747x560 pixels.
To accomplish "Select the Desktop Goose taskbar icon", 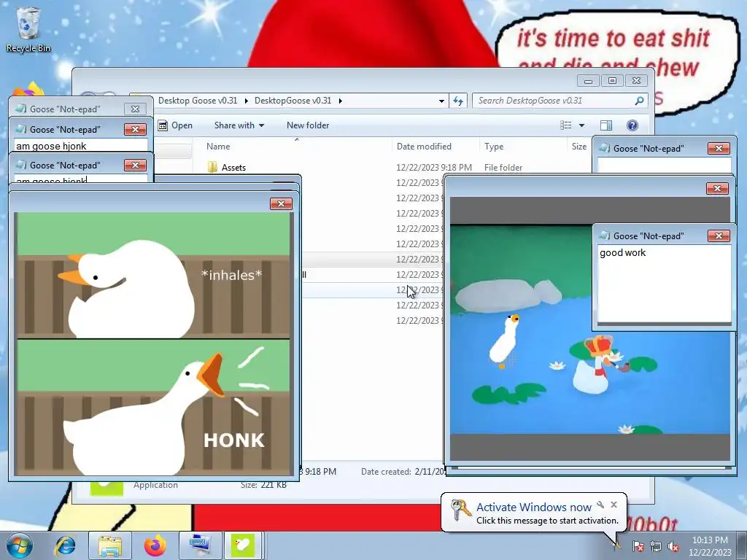I will 242,545.
